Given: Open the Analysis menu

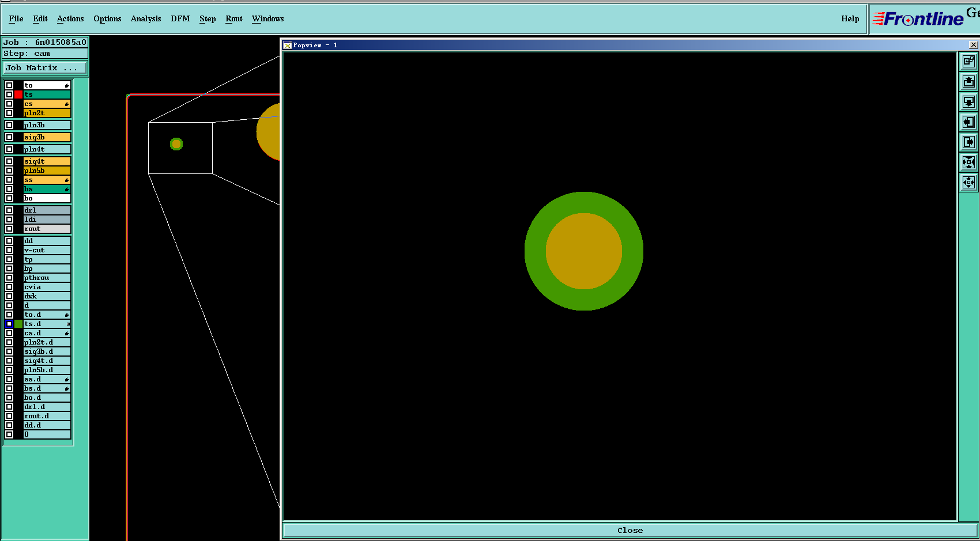Looking at the screenshot, I should pos(146,18).
